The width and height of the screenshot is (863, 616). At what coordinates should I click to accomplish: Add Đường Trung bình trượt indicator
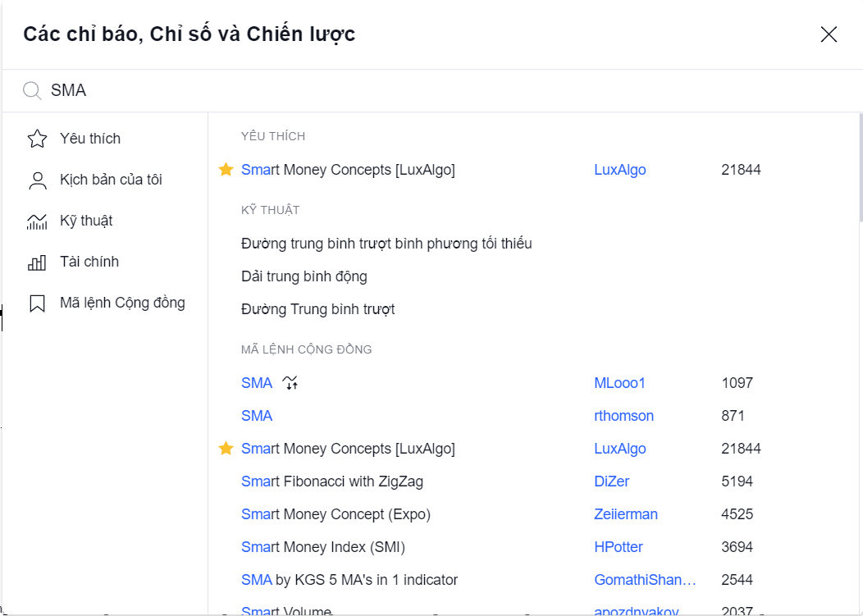coord(318,309)
